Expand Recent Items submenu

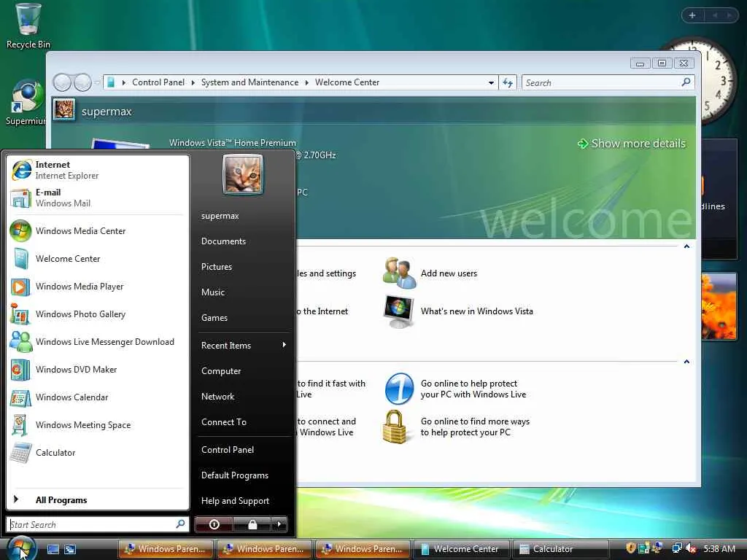click(243, 345)
